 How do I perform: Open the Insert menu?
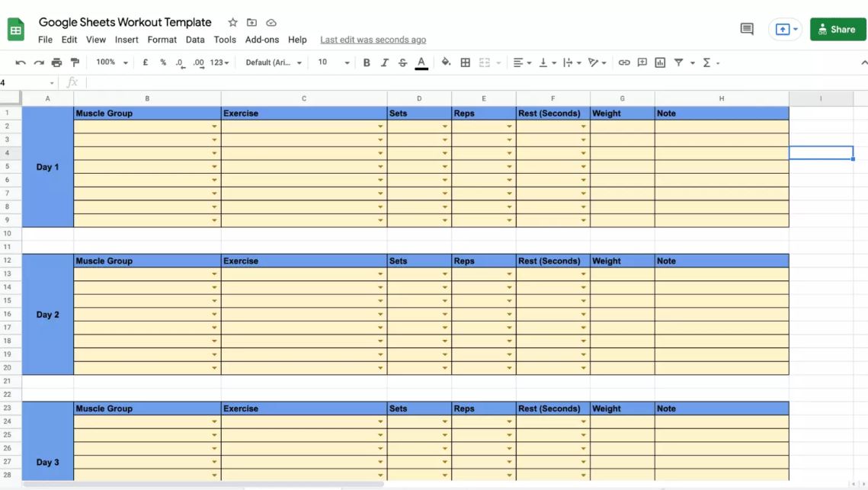point(127,40)
